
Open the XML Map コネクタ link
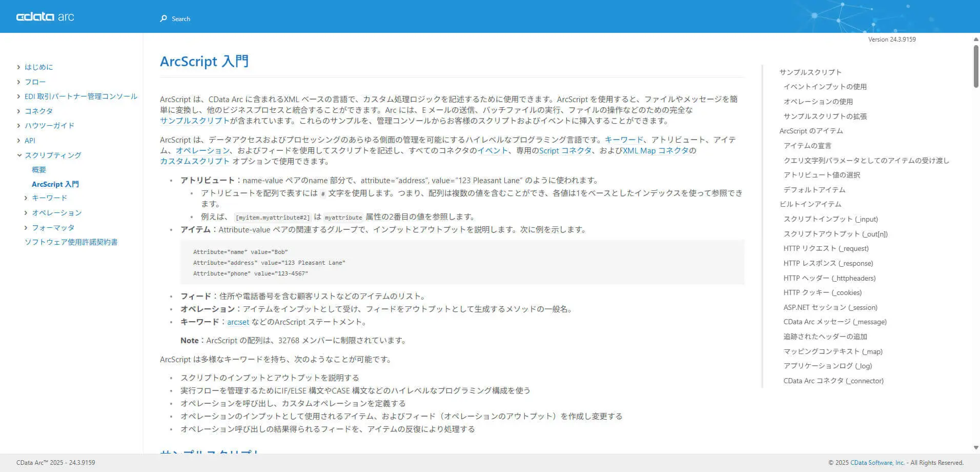point(656,150)
